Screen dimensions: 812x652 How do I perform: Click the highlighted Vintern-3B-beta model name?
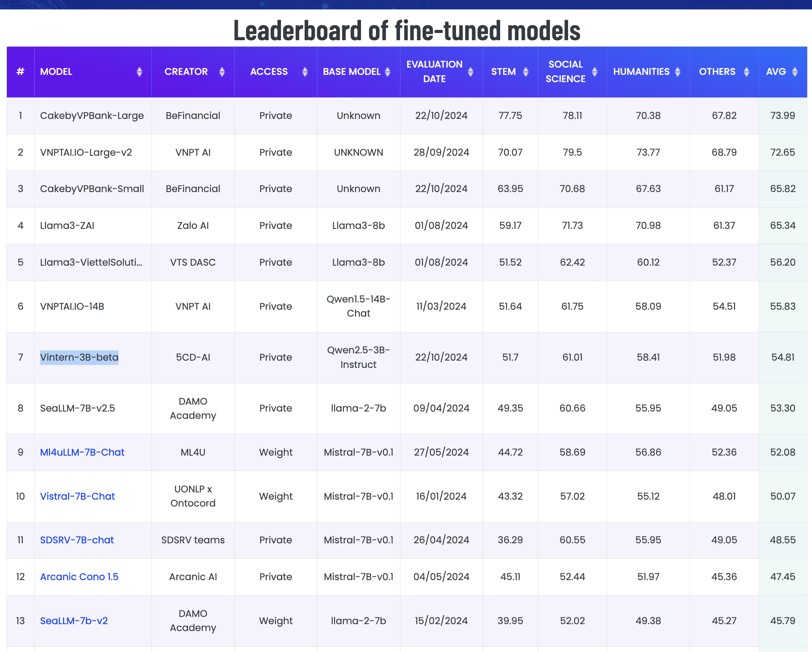(79, 357)
